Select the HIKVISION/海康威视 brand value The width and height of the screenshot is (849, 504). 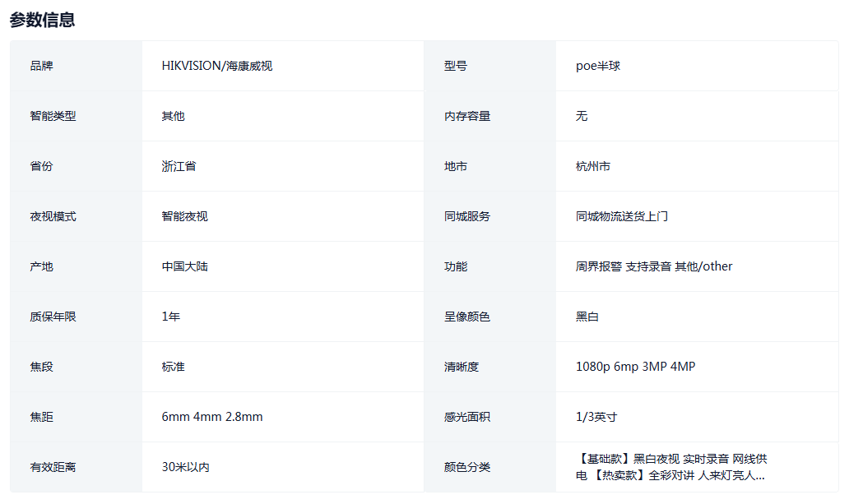(x=216, y=66)
